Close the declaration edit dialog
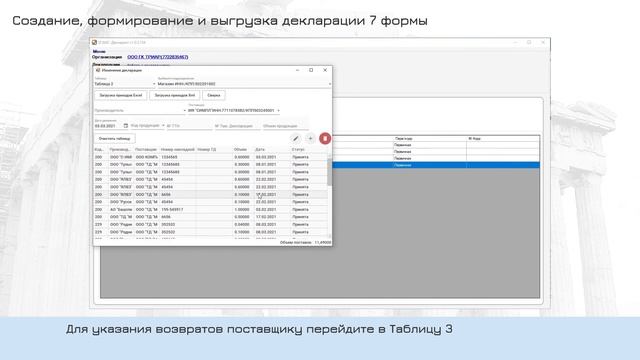Image resolution: width=640 pixels, height=360 pixels. [x=325, y=70]
